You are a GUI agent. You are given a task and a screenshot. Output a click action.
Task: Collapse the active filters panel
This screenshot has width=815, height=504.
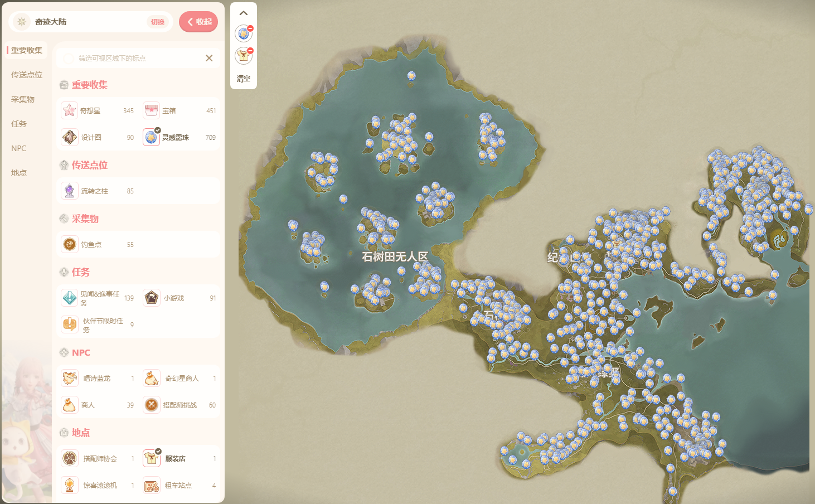click(244, 13)
